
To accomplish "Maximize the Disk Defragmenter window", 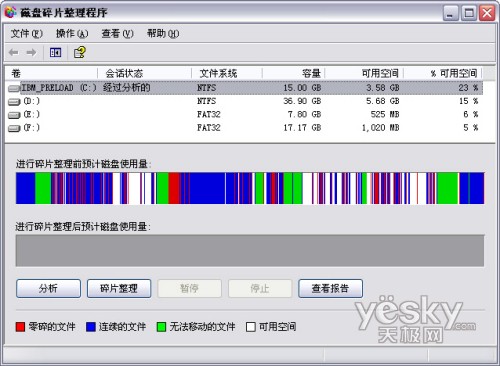I will point(469,13).
